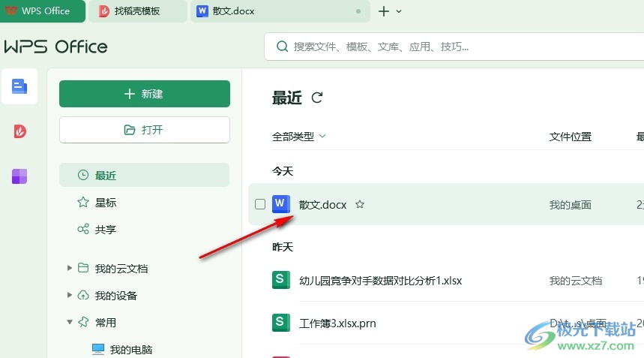Click the 文件位置 column header

pyautogui.click(x=570, y=137)
